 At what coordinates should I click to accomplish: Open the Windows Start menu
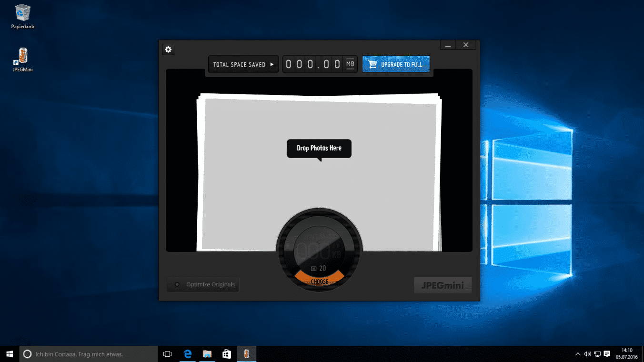[10, 354]
